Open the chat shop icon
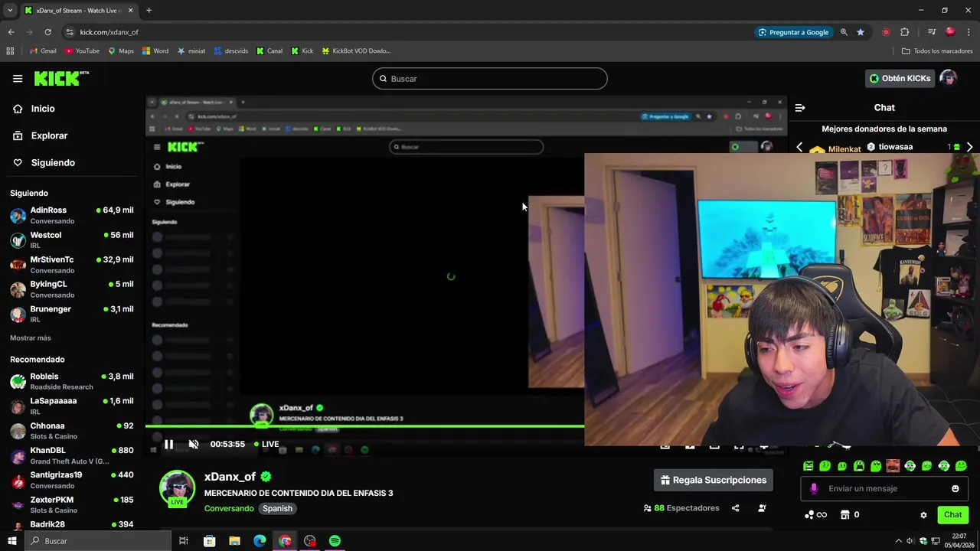 845,515
